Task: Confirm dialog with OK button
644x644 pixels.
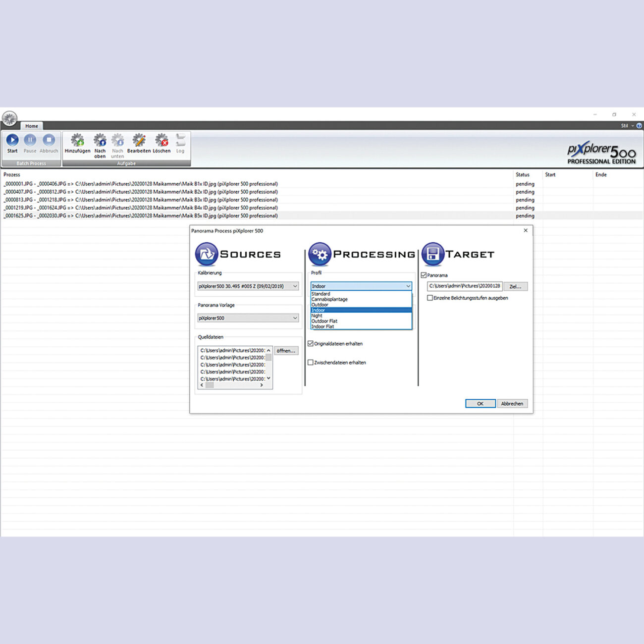Action: point(480,404)
